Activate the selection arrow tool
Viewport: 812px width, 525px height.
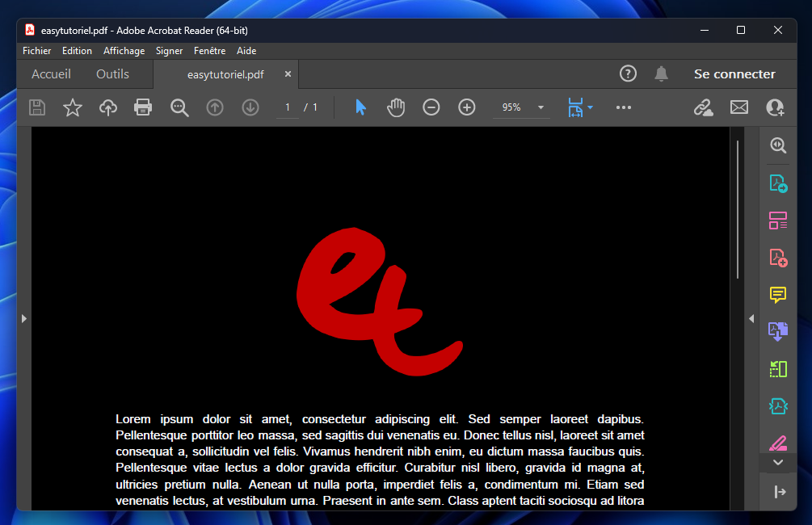360,107
